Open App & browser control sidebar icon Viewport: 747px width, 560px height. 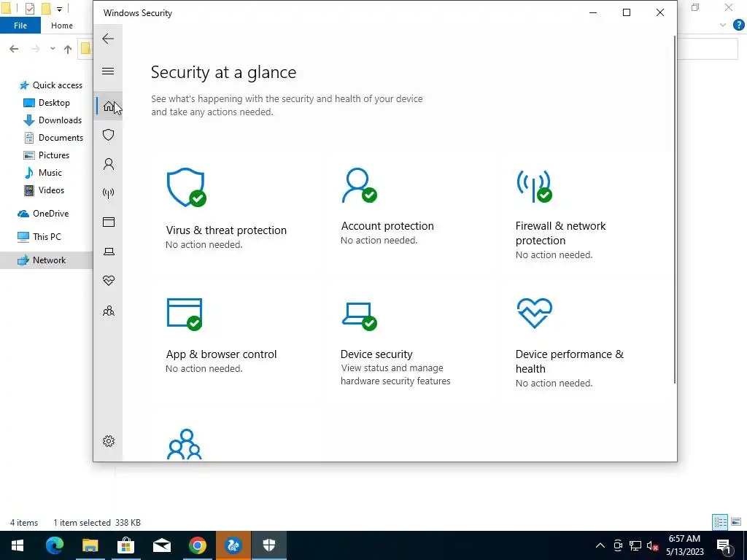[x=109, y=222]
